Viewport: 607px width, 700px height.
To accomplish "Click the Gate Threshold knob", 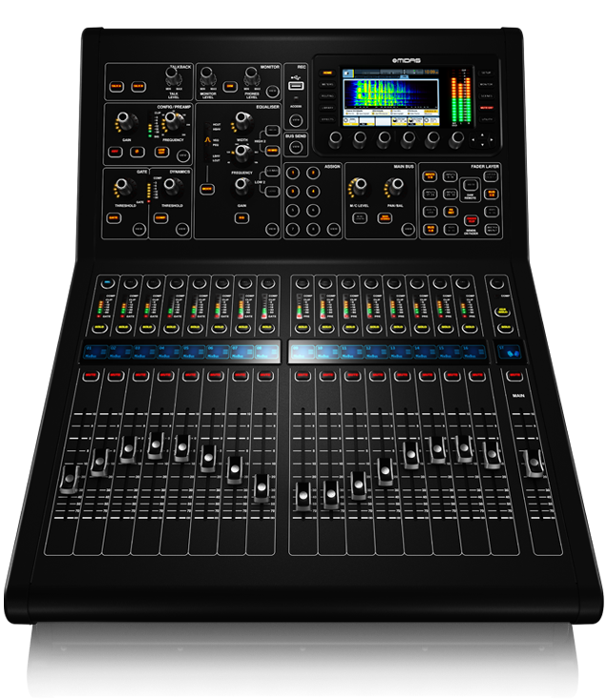I will 122,185.
